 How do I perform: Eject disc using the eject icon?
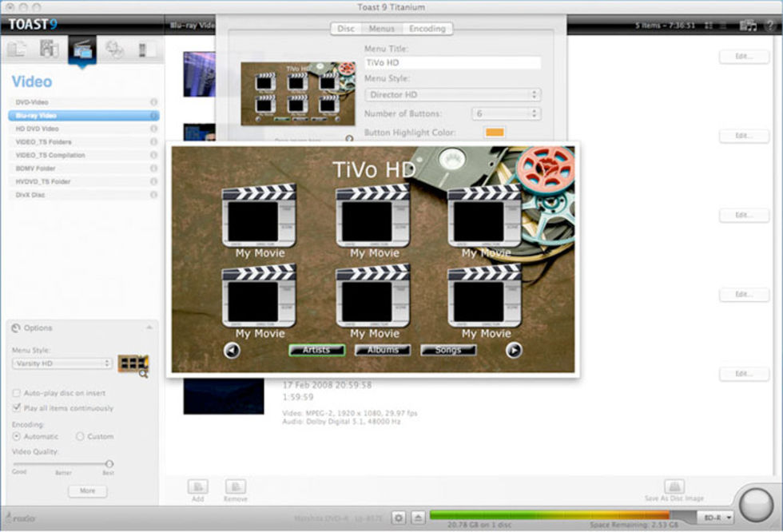coord(419,518)
